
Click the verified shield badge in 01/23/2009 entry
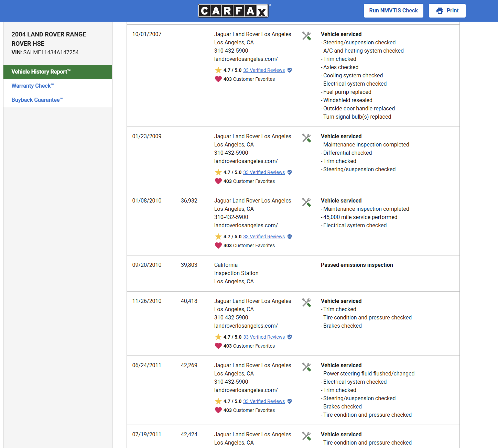coord(290,172)
